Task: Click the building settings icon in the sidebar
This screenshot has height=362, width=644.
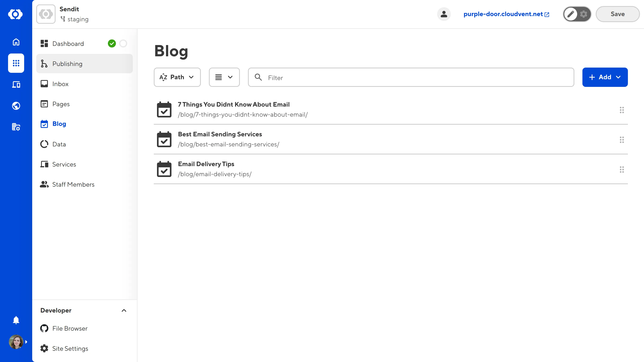Action: pos(16,127)
